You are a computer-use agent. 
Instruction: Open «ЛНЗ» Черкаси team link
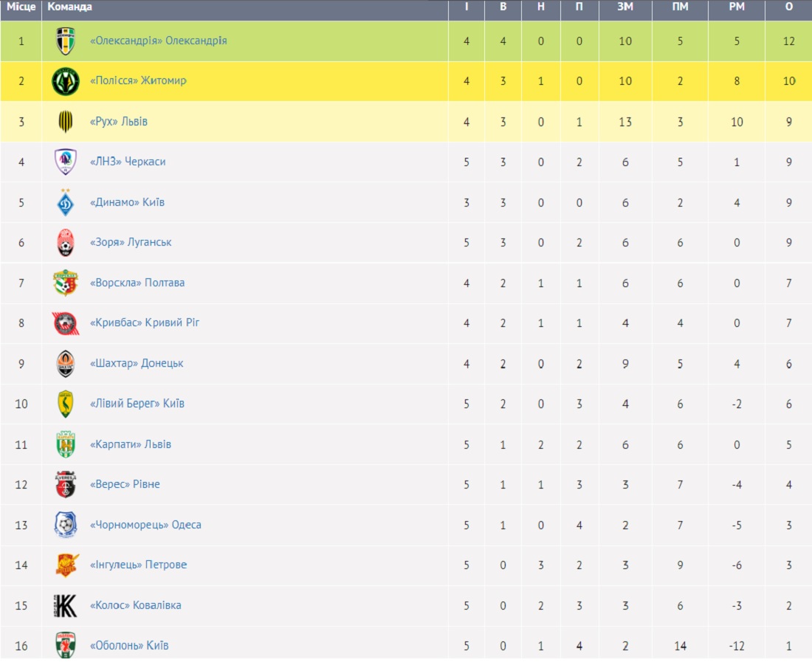[128, 162]
